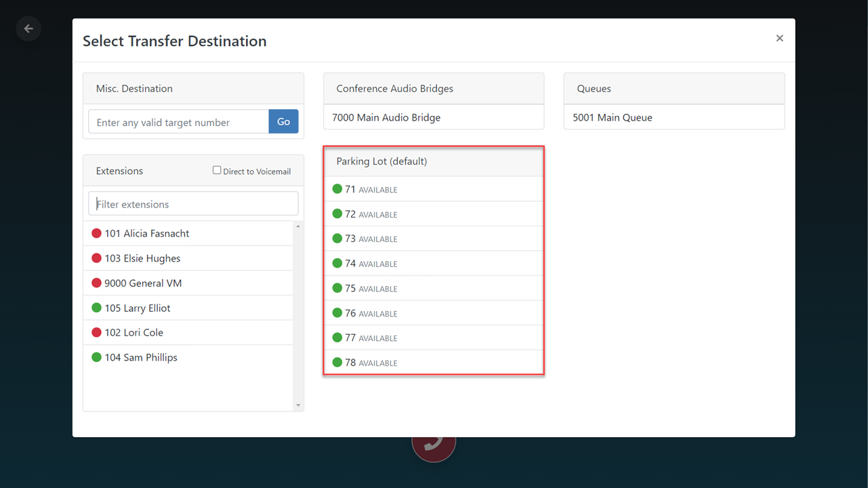
Task: Choose 9000 General VM extension
Action: tap(143, 283)
